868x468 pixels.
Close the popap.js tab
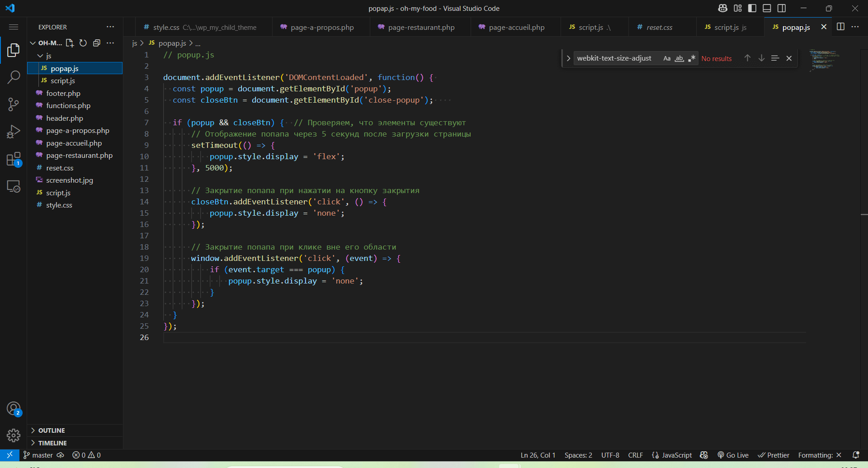coord(824,27)
